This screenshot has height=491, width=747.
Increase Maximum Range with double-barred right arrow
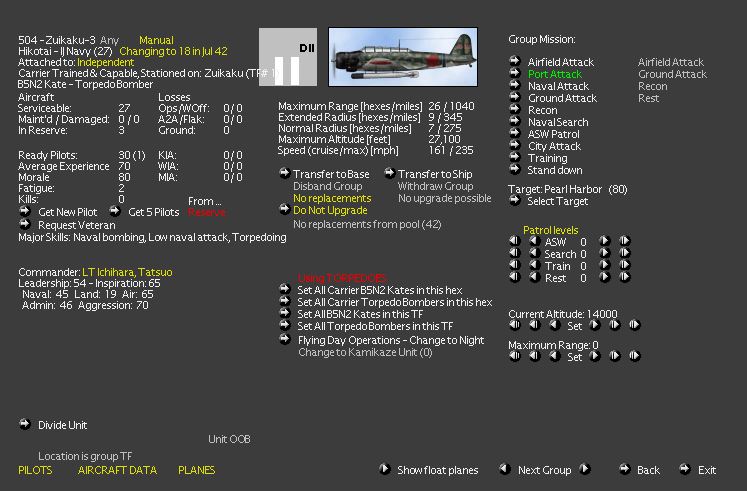click(635, 356)
